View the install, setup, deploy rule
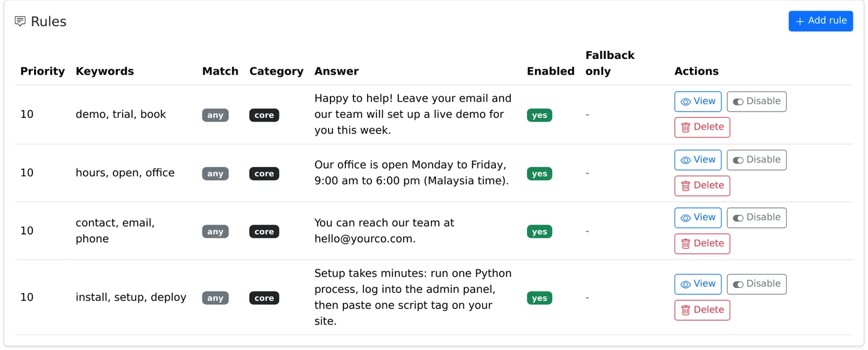 point(697,284)
